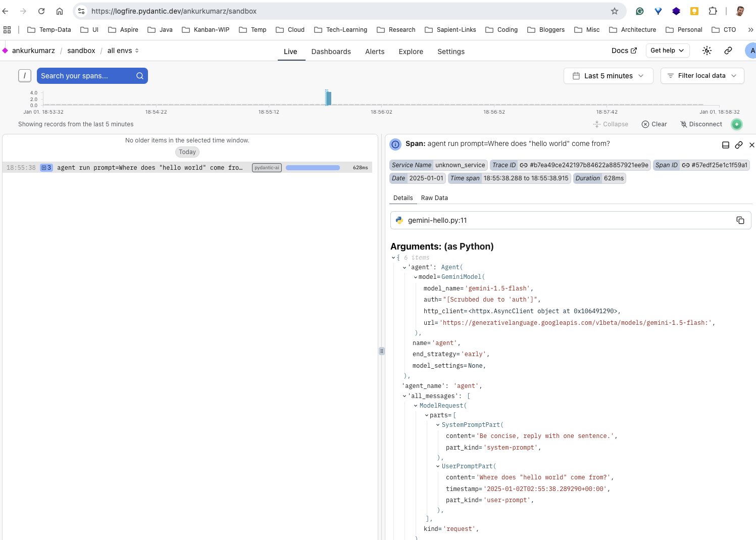Switch to the Raw Data tab
Image resolution: width=756 pixels, height=540 pixels.
pos(434,198)
